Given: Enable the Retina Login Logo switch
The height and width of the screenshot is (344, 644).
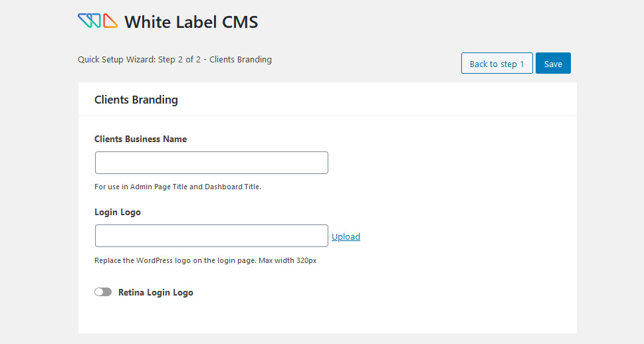Looking at the screenshot, I should tap(103, 292).
